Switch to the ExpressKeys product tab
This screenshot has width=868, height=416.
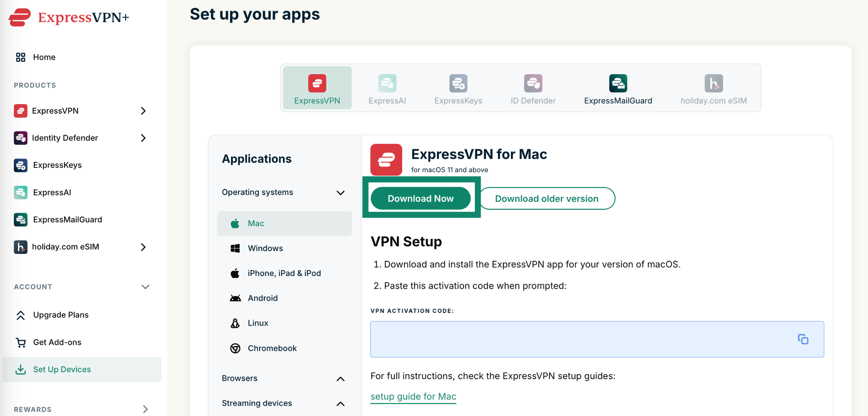pyautogui.click(x=459, y=89)
